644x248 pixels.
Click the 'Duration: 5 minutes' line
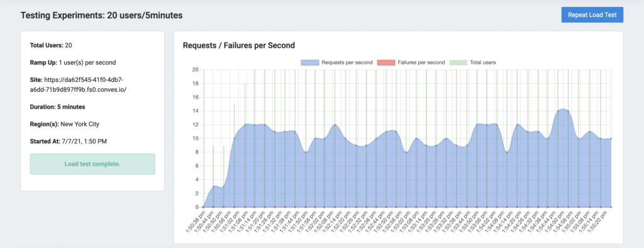[x=57, y=106]
